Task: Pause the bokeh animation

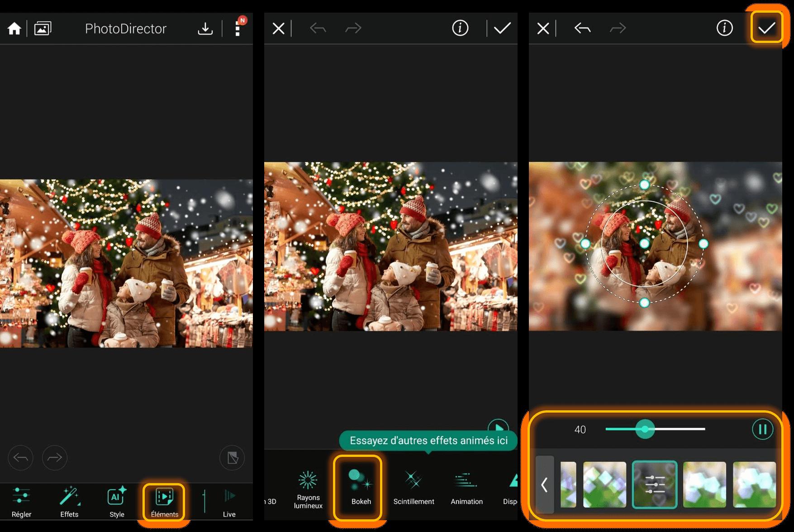Action: click(x=762, y=429)
